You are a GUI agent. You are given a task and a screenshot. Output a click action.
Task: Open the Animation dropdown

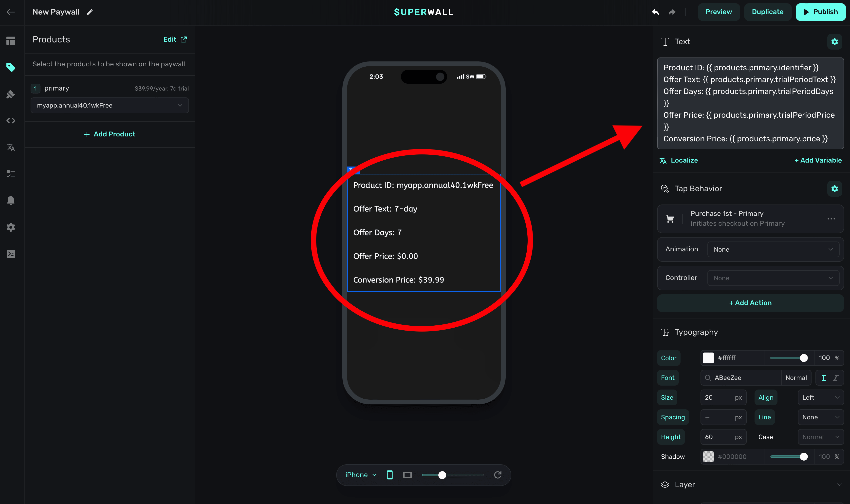tap(773, 249)
